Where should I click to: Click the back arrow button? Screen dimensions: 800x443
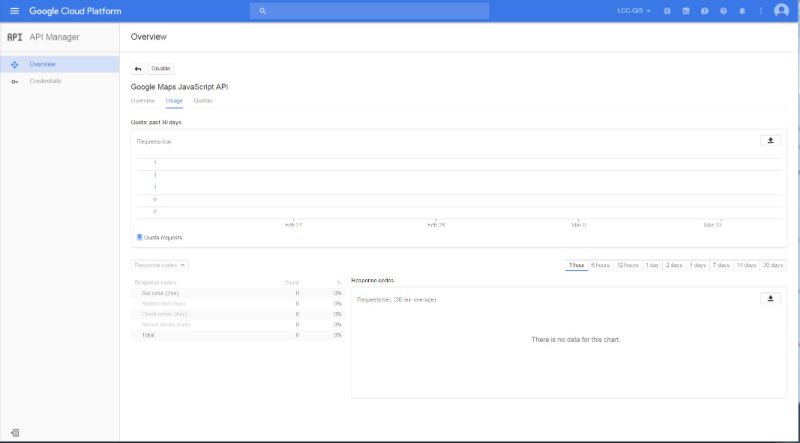[138, 69]
